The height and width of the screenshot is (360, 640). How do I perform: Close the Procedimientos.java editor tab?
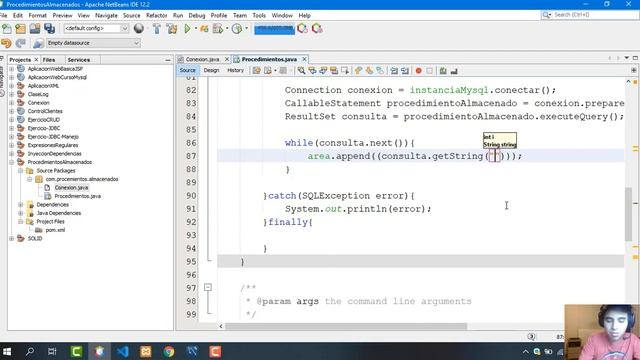click(x=304, y=59)
